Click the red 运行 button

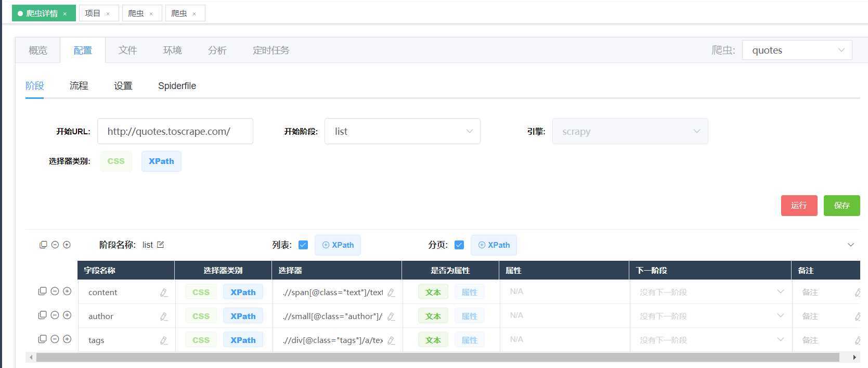(799, 206)
